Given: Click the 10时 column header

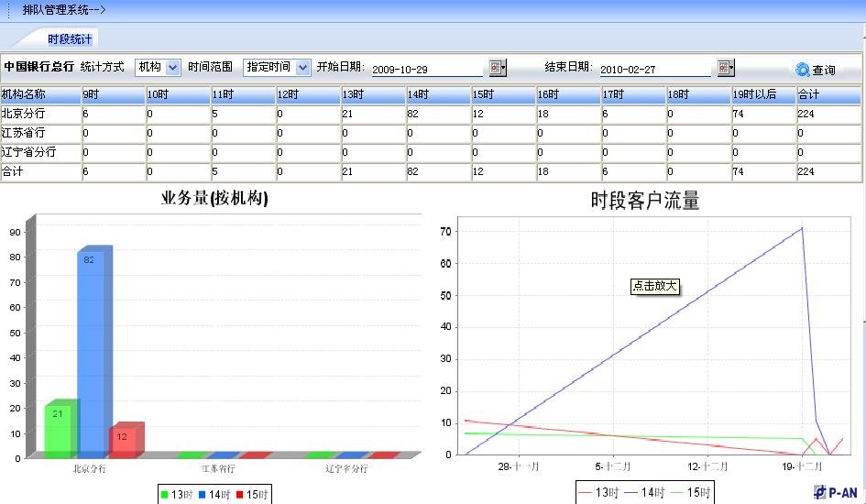Looking at the screenshot, I should point(179,94).
